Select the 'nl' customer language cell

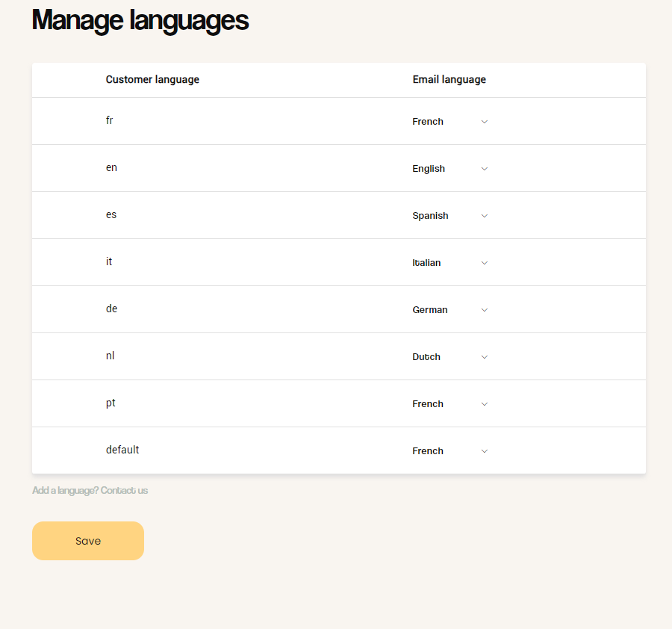(111, 356)
